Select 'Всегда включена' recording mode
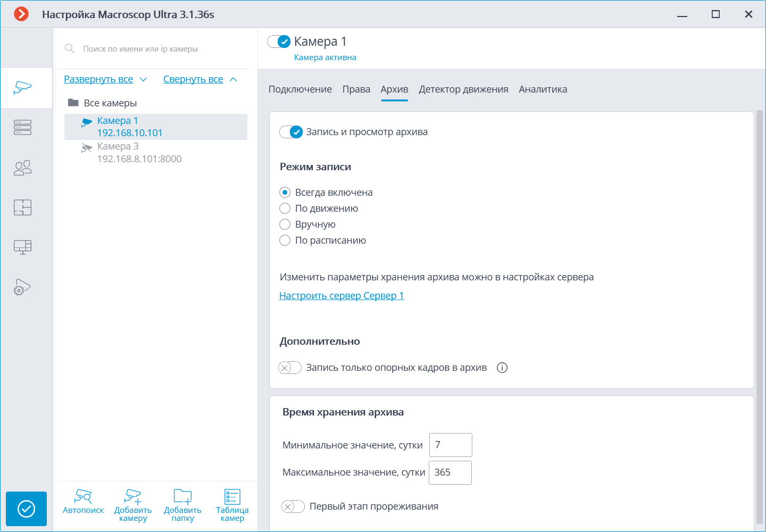 pos(285,192)
